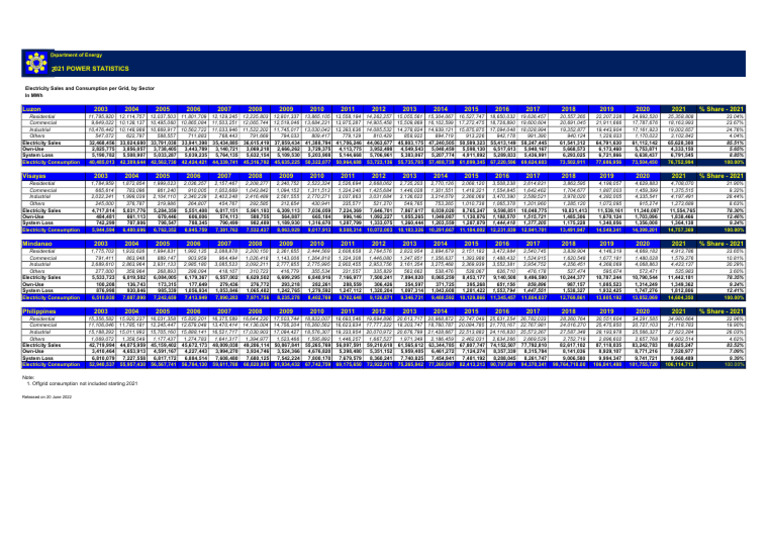
Task: Click Electricity Consumption label under Visayas
Action: [51, 230]
